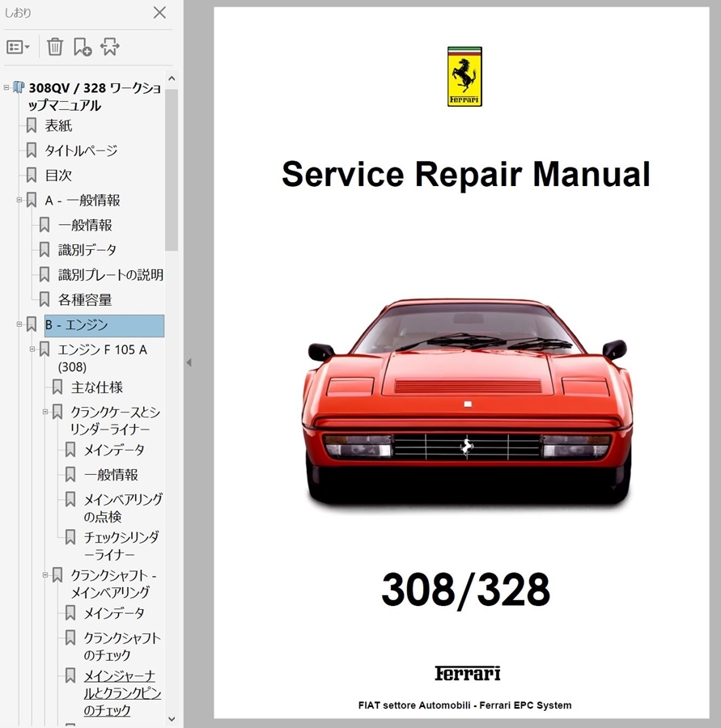Open 識別プレートの説明 bookmark
Viewport: 721px width, 728px height.
pyautogui.click(x=111, y=275)
